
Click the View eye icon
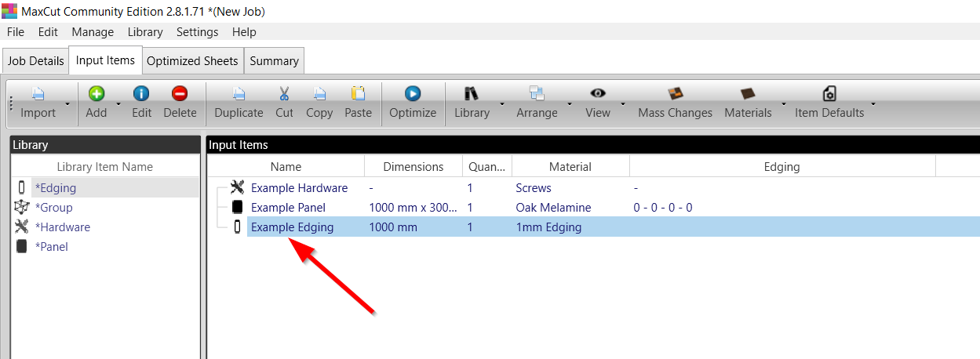coord(598,94)
